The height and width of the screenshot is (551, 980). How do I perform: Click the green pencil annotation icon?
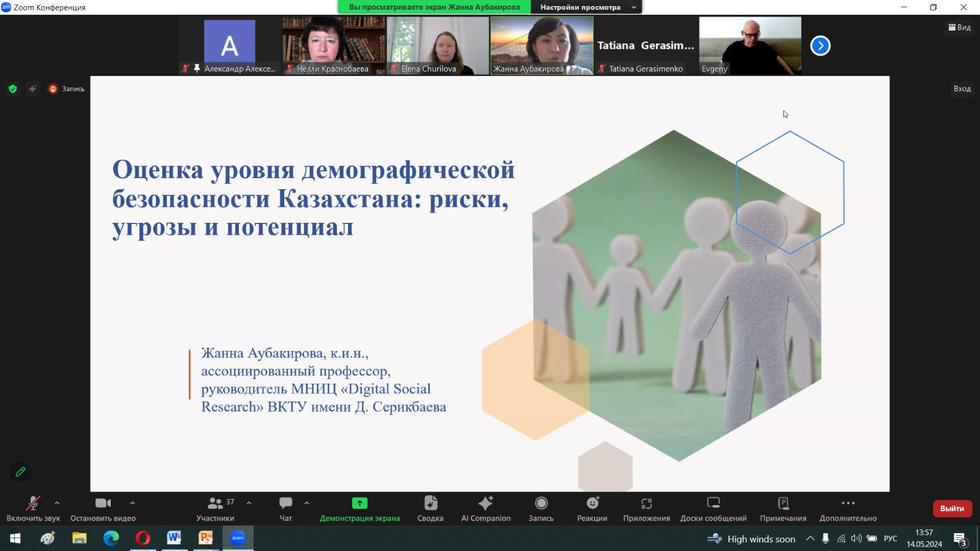pos(20,472)
